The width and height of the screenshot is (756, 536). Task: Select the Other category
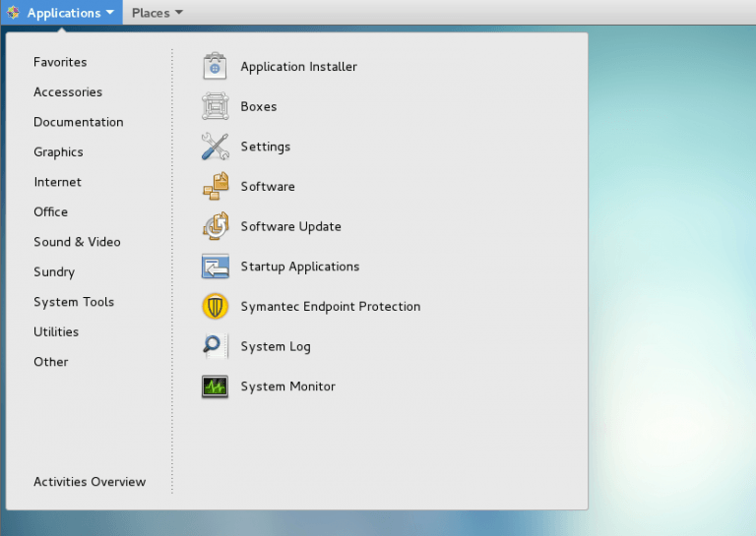tap(51, 362)
